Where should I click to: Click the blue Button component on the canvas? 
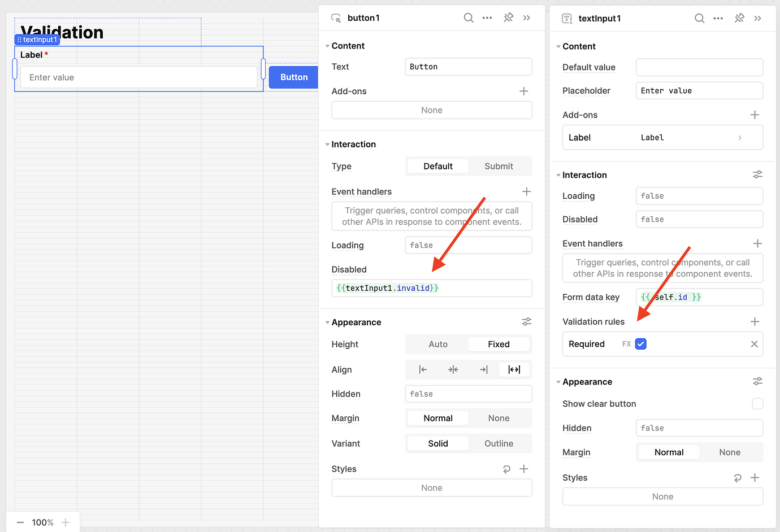coord(293,77)
